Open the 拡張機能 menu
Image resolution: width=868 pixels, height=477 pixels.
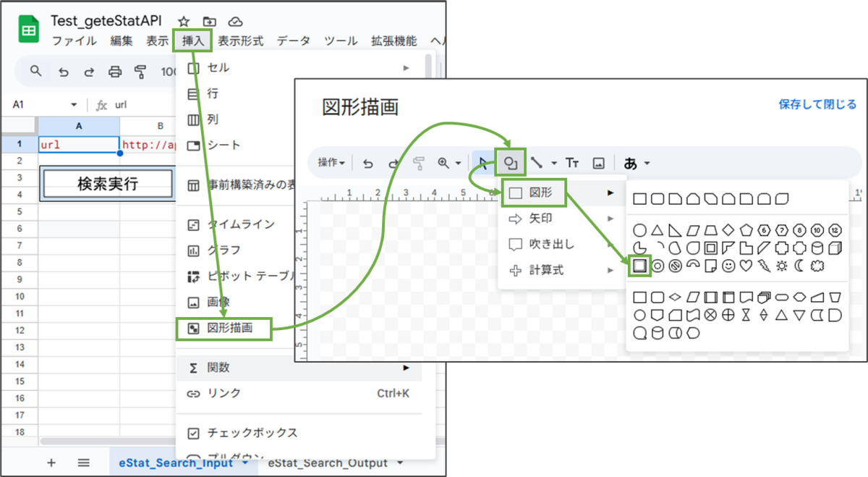pyautogui.click(x=393, y=41)
